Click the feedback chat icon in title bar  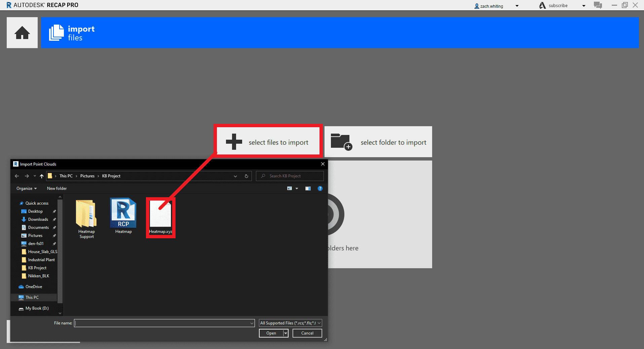pos(598,5)
